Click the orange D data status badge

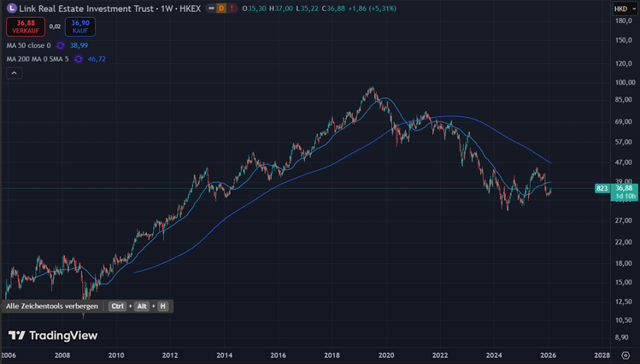[221, 9]
